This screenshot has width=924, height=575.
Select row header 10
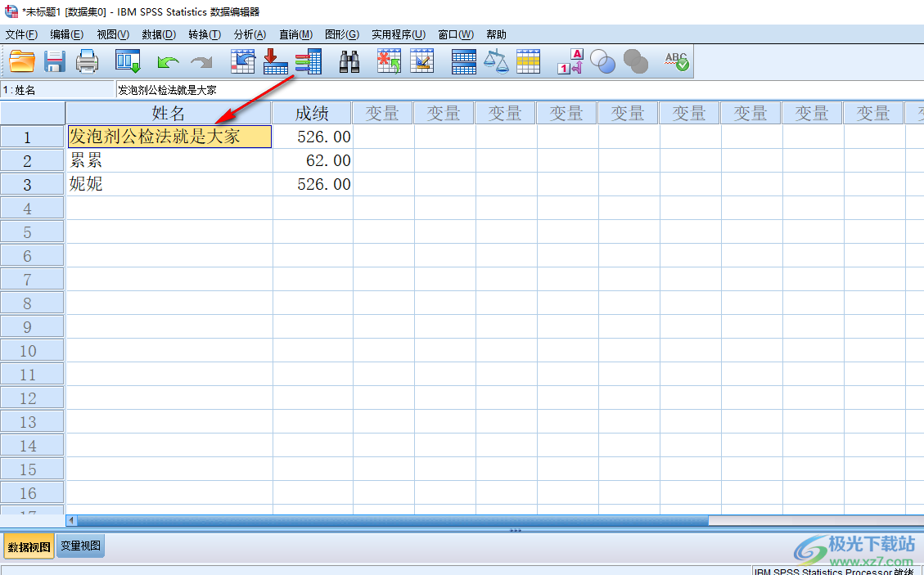(32, 351)
